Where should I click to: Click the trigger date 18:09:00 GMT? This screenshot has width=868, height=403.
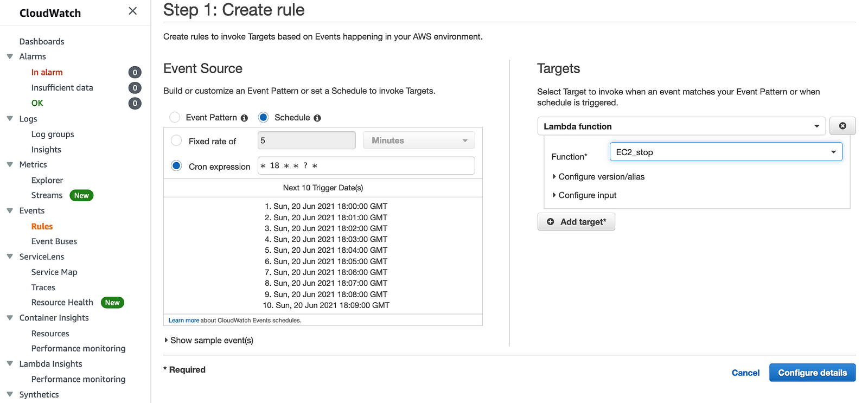click(x=326, y=305)
